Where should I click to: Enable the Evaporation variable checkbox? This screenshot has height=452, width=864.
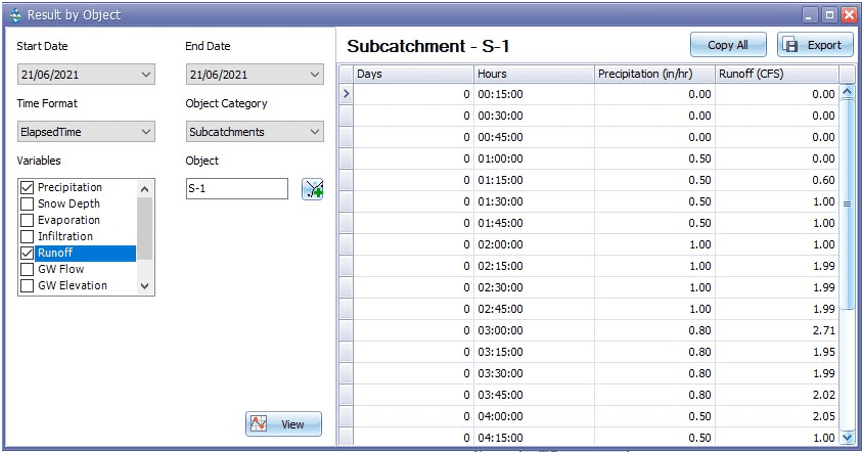[x=27, y=220]
